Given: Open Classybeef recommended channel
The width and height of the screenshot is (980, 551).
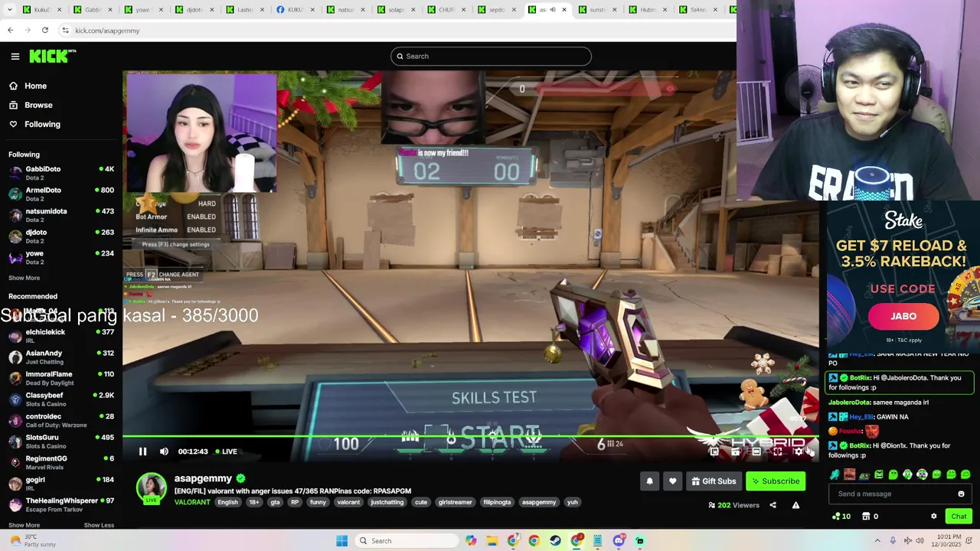Looking at the screenshot, I should (x=61, y=399).
